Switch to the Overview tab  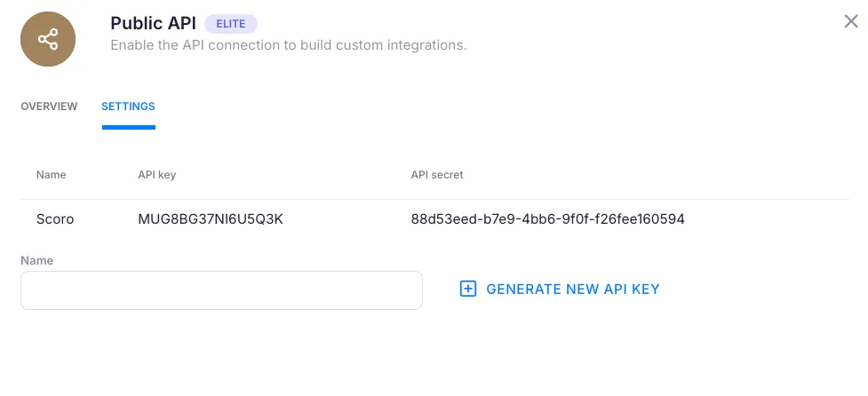(49, 107)
